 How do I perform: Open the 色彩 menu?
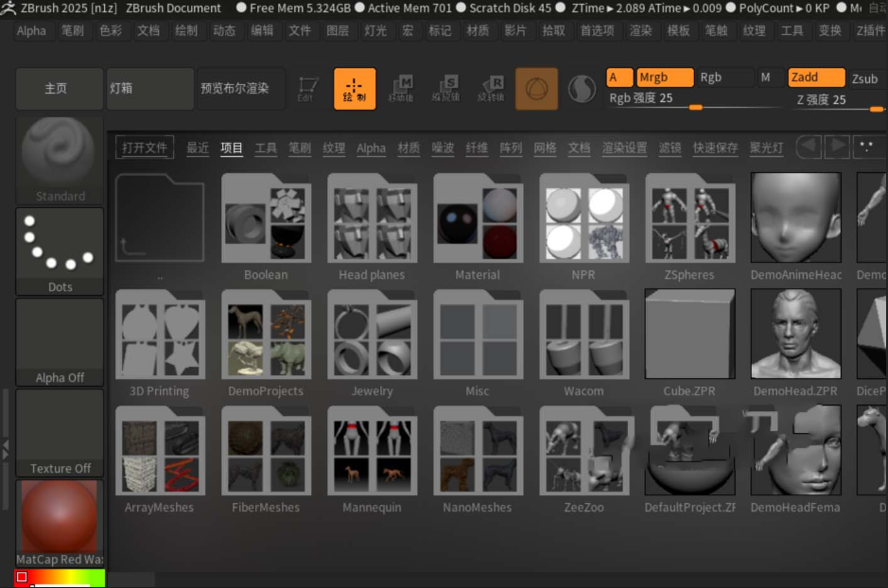tap(111, 30)
